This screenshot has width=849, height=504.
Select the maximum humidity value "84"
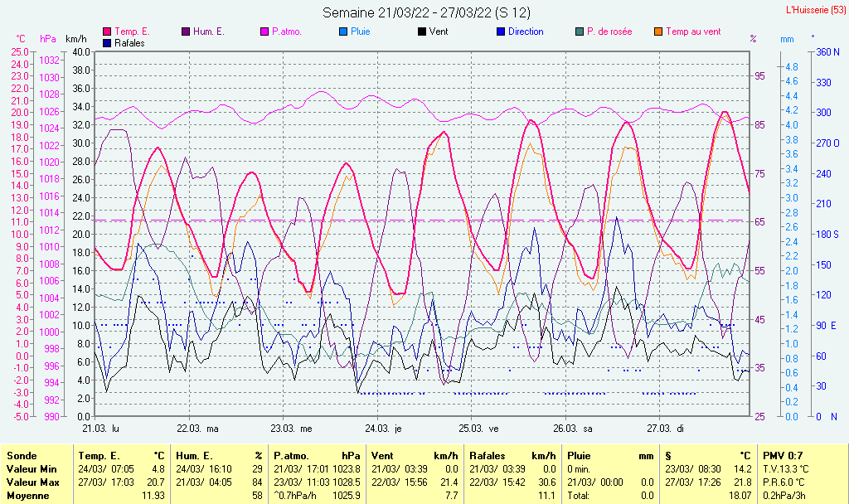[x=257, y=482]
